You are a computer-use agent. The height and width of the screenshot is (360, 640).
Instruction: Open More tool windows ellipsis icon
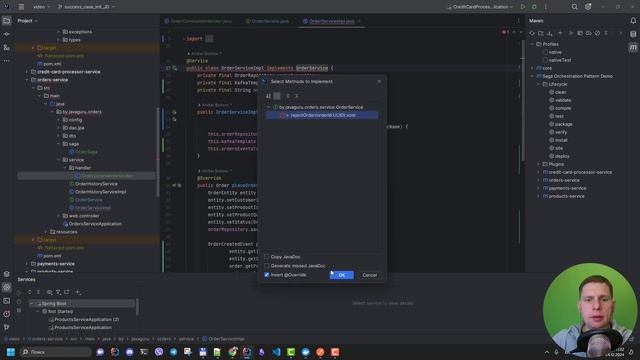[7, 61]
